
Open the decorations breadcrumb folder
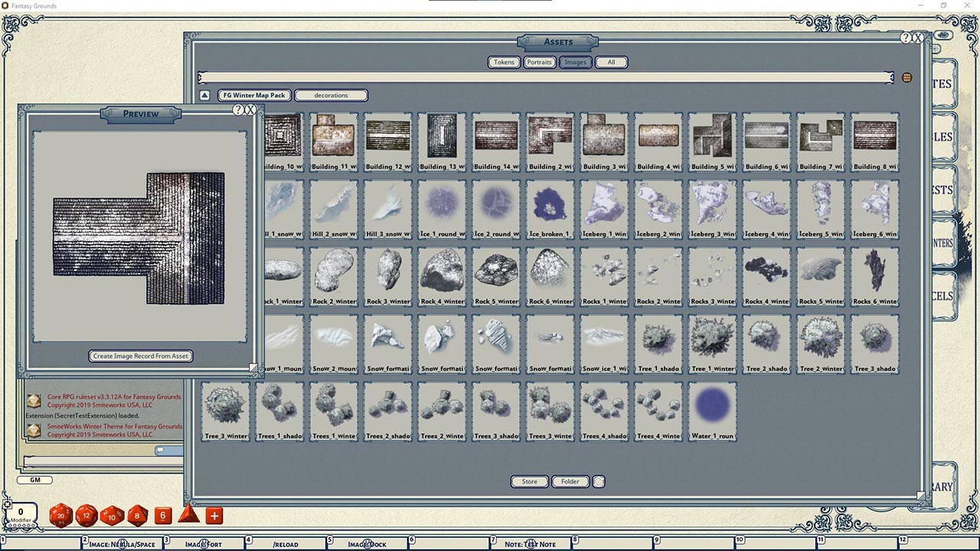tap(331, 95)
